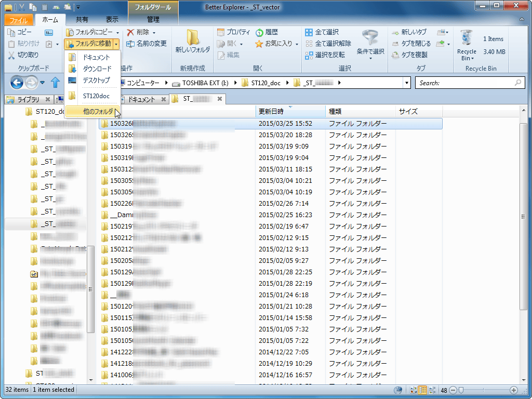
Task: Go up one folder level with blue arrow
Action: tap(55, 83)
